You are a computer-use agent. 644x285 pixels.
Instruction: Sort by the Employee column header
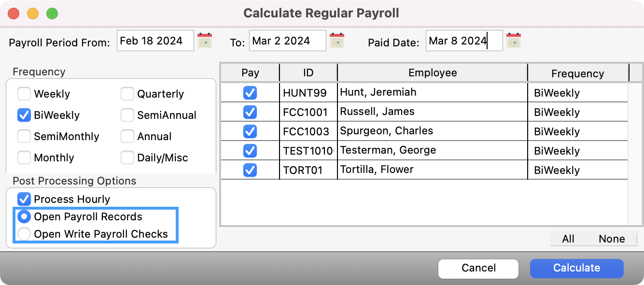pos(432,73)
